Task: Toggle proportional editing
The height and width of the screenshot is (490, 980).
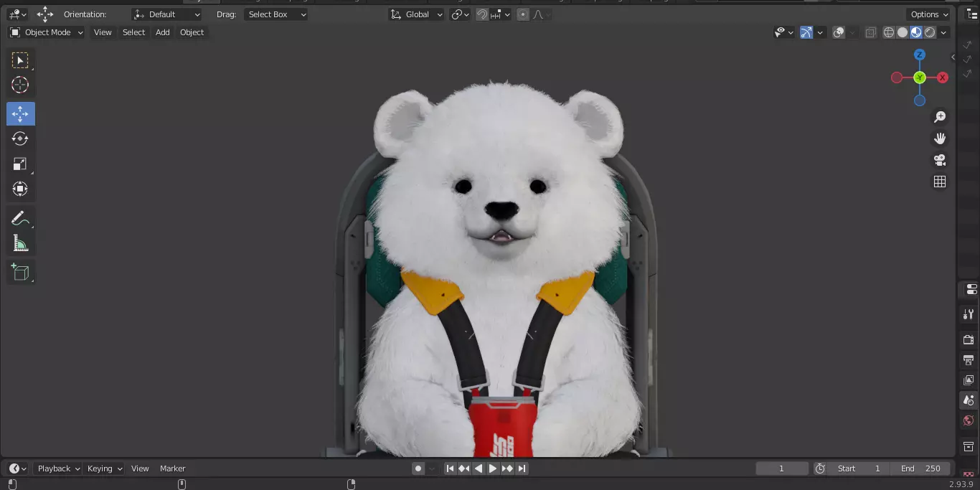Action: click(522, 14)
